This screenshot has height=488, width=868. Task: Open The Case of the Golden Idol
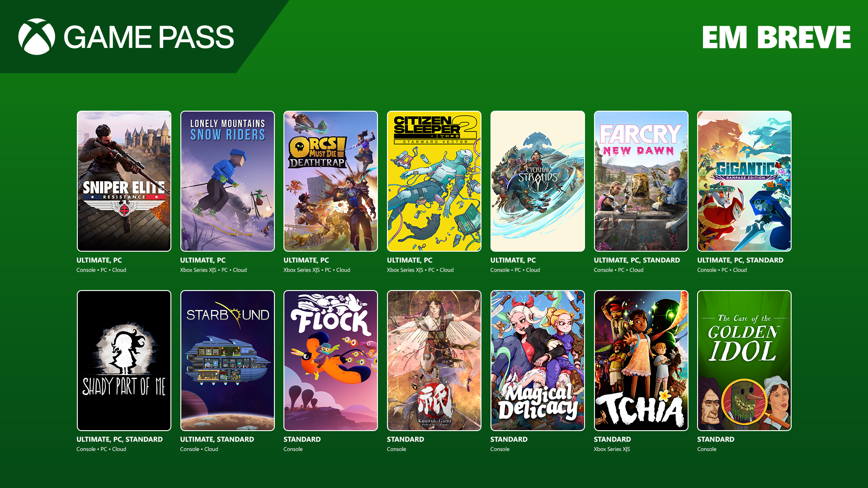(744, 361)
